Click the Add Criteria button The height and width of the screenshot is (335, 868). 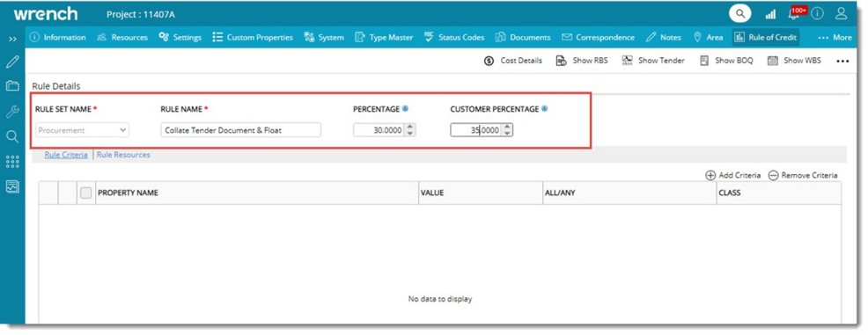733,175
